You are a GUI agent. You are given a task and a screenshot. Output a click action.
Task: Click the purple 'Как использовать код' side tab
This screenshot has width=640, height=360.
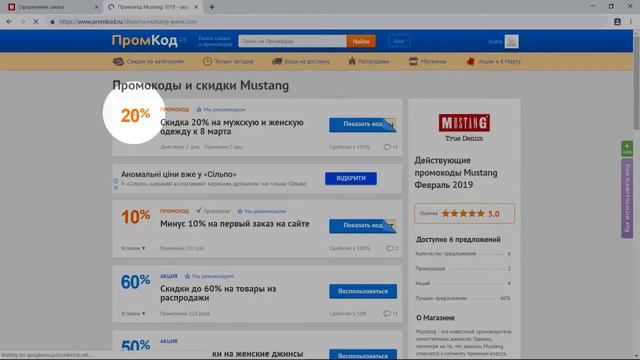click(627, 199)
